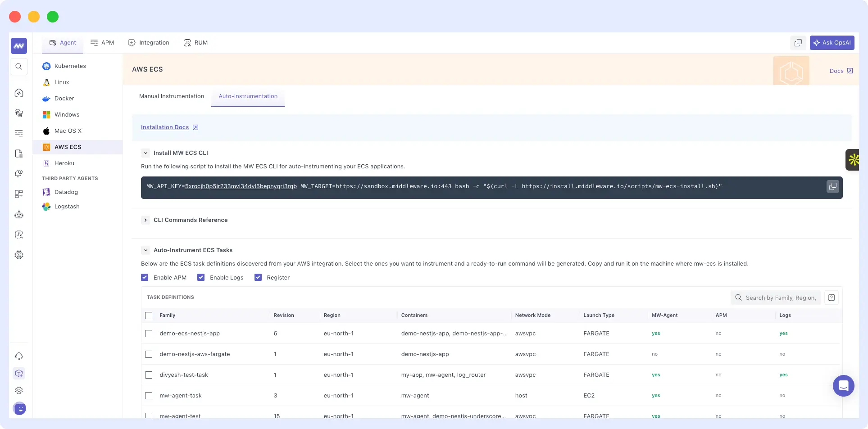Open the chip icon in left sidebar
This screenshot has height=429, width=868.
[19, 255]
